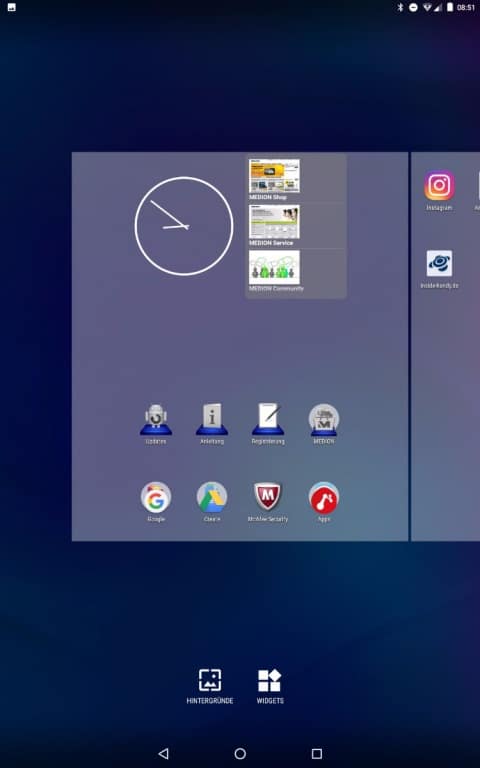Image resolution: width=480 pixels, height=768 pixels.
Task: Open Instagram on the next screen
Action: click(439, 186)
